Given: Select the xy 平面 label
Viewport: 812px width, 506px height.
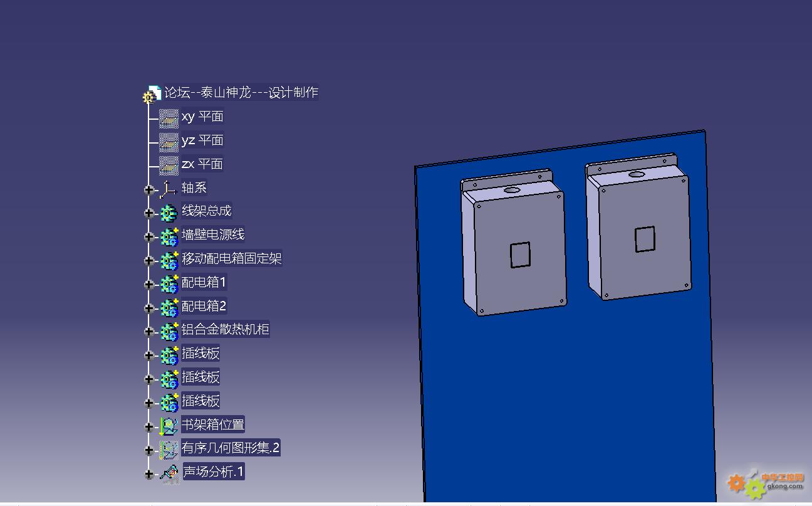Looking at the screenshot, I should (x=202, y=116).
